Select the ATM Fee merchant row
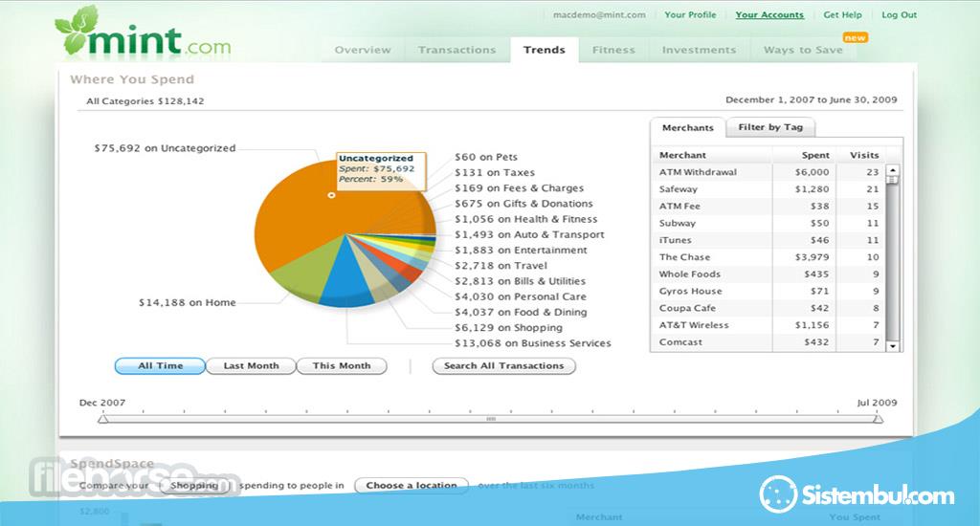This screenshot has width=980, height=526. 768,206
